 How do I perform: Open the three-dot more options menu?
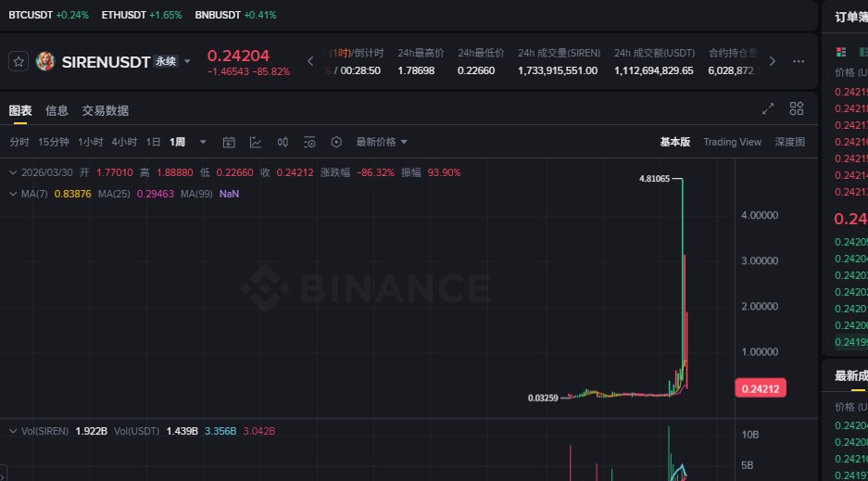(799, 61)
